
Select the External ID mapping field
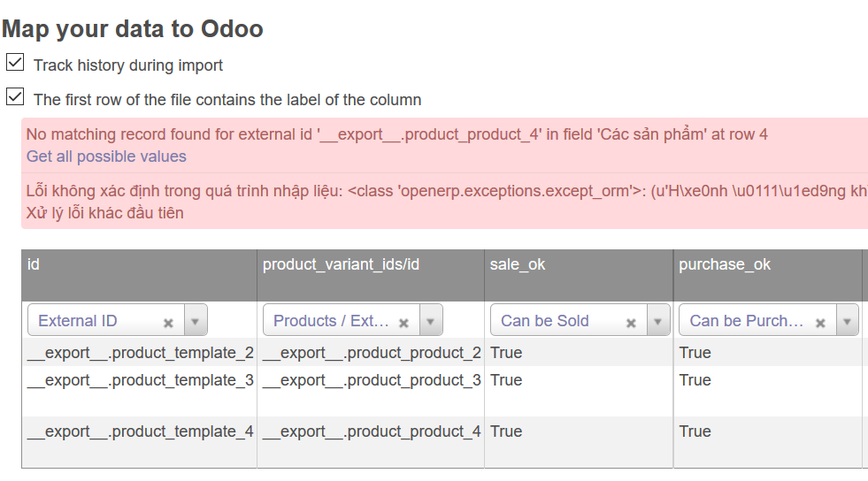(118, 320)
